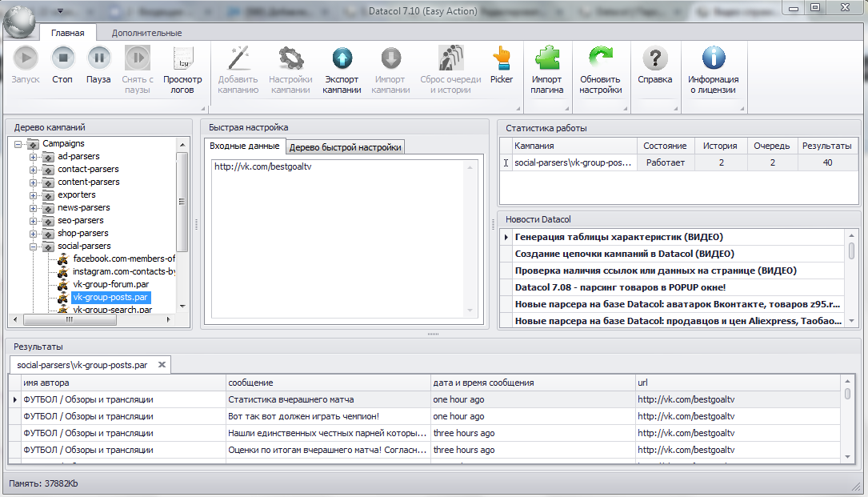Click the Состояние column header
868x497 pixels.
(x=665, y=146)
